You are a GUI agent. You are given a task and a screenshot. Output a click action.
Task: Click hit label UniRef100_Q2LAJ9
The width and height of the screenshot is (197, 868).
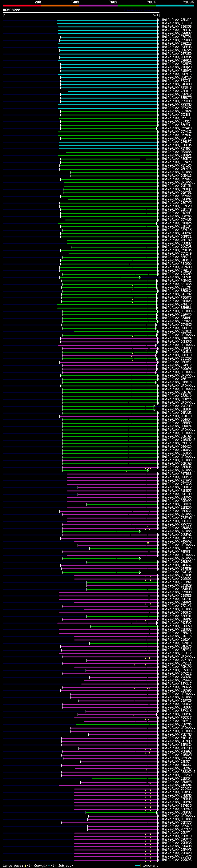(177, 91)
